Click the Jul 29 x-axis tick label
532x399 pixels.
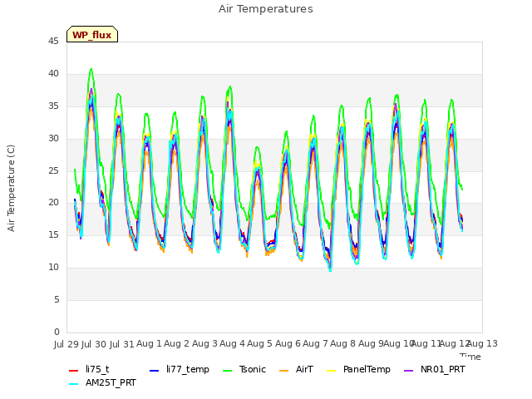click(66, 343)
